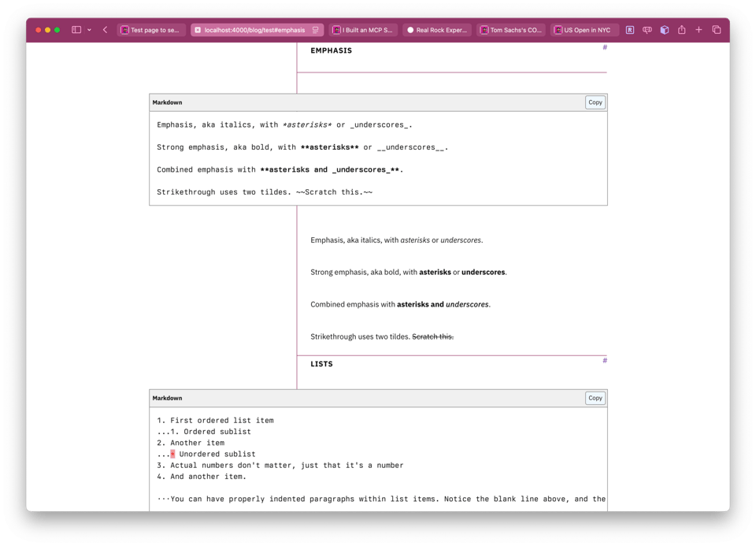Open a new tab with the plus icon
This screenshot has width=756, height=546.
point(699,29)
